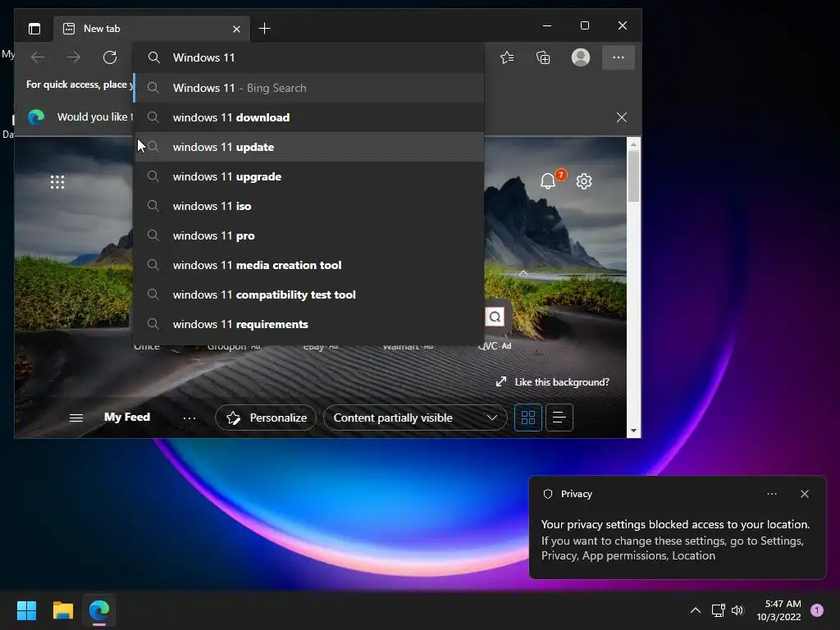Click the Privacy notification message text
This screenshot has width=840, height=630.
(675, 540)
